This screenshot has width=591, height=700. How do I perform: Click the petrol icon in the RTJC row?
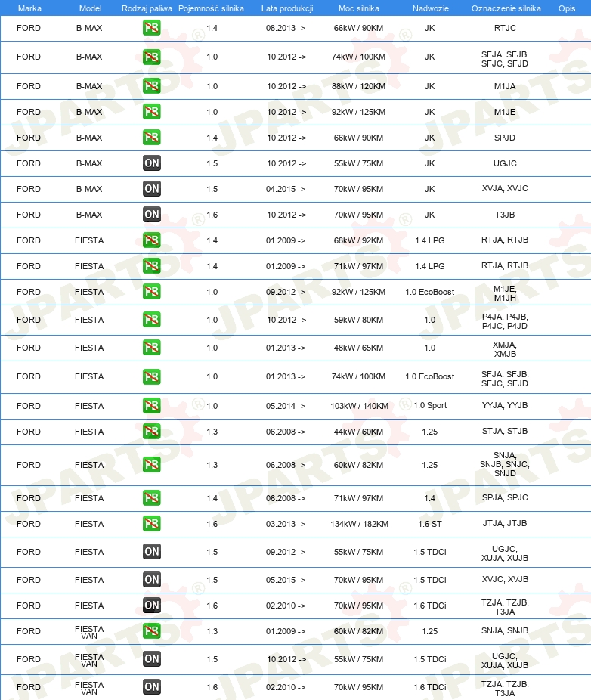pos(152,28)
